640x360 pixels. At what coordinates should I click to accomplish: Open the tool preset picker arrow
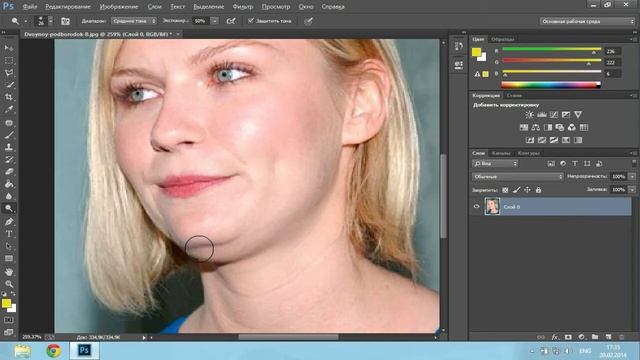click(x=25, y=21)
